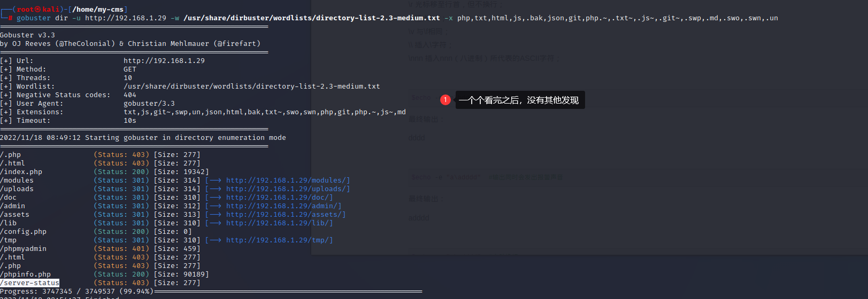Click the /tmp result path
The image size is (868, 299).
(9, 240)
